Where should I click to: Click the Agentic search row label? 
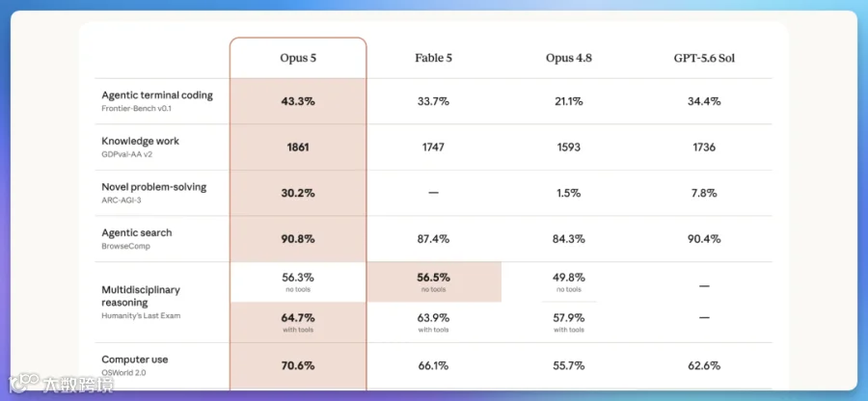(137, 233)
